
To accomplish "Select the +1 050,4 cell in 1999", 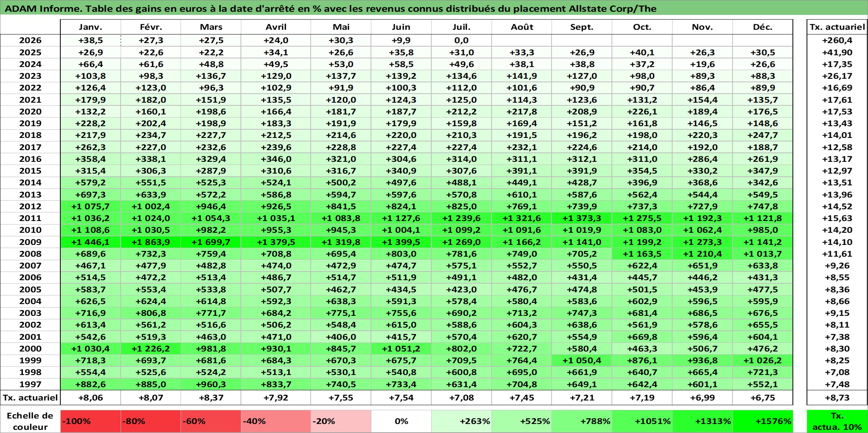I will (x=582, y=361).
